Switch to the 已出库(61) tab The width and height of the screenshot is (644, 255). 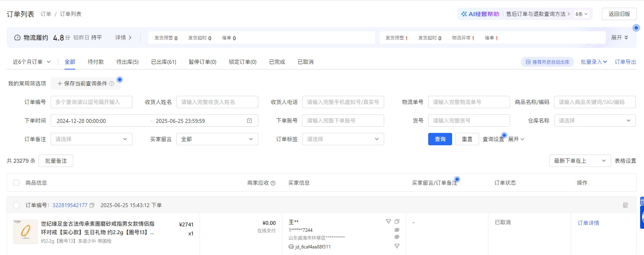163,62
